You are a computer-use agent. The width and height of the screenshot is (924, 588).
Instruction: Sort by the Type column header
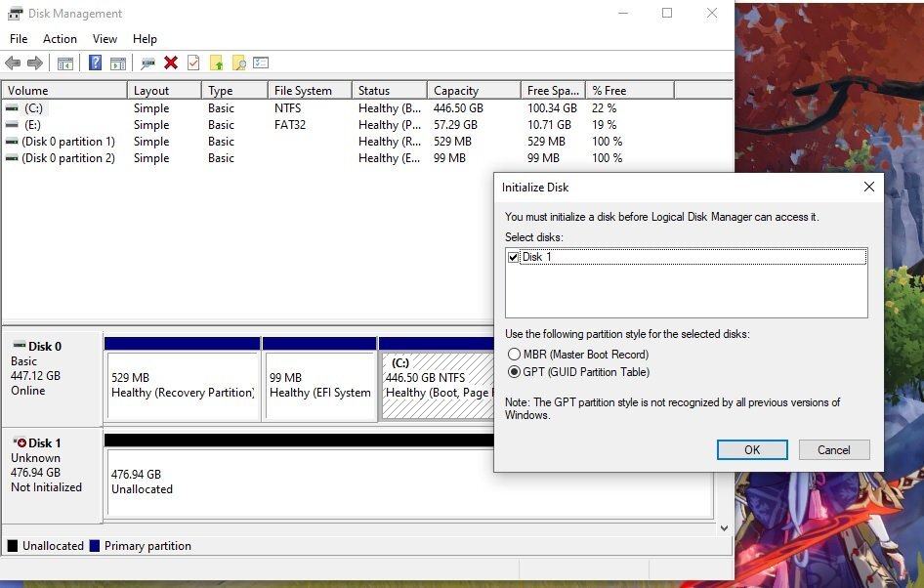click(x=234, y=90)
